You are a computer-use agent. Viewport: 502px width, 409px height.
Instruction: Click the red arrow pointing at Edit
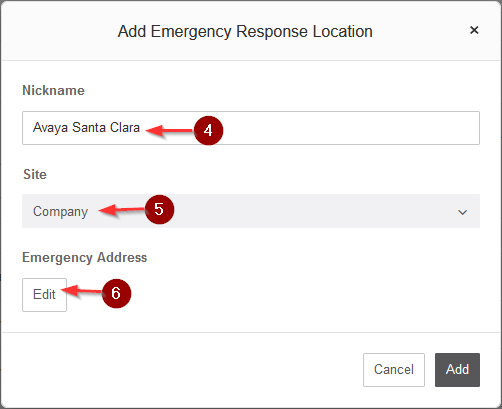(82, 291)
